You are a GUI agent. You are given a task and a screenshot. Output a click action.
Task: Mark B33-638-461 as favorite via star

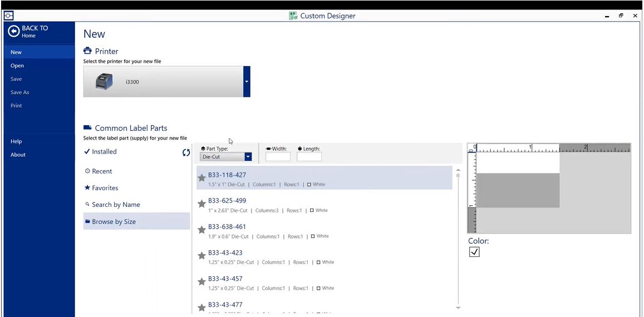[x=201, y=230]
